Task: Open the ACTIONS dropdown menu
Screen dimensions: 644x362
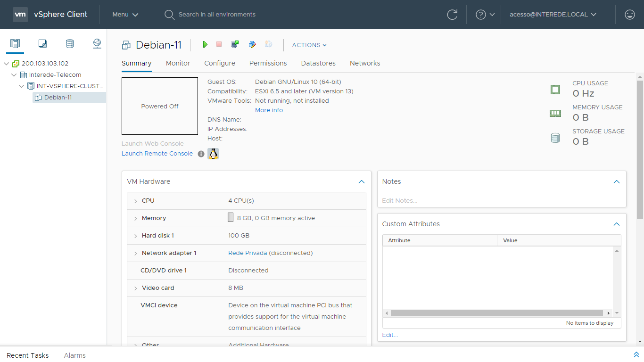Action: (x=309, y=45)
